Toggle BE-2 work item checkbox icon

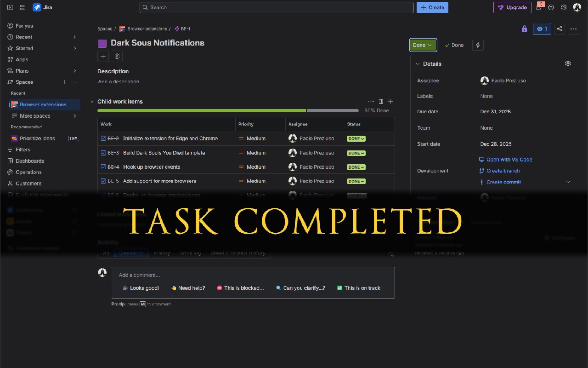click(103, 138)
